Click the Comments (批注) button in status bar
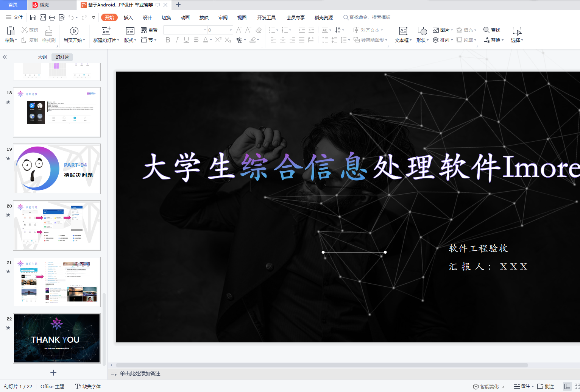Image resolution: width=580 pixels, height=392 pixels. tap(546, 386)
